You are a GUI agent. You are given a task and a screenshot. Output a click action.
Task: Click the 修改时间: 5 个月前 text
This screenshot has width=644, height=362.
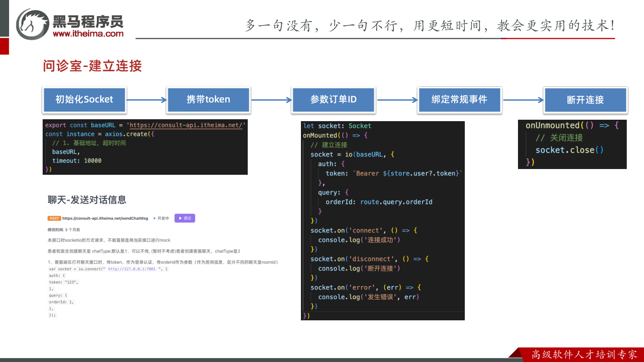click(x=64, y=230)
